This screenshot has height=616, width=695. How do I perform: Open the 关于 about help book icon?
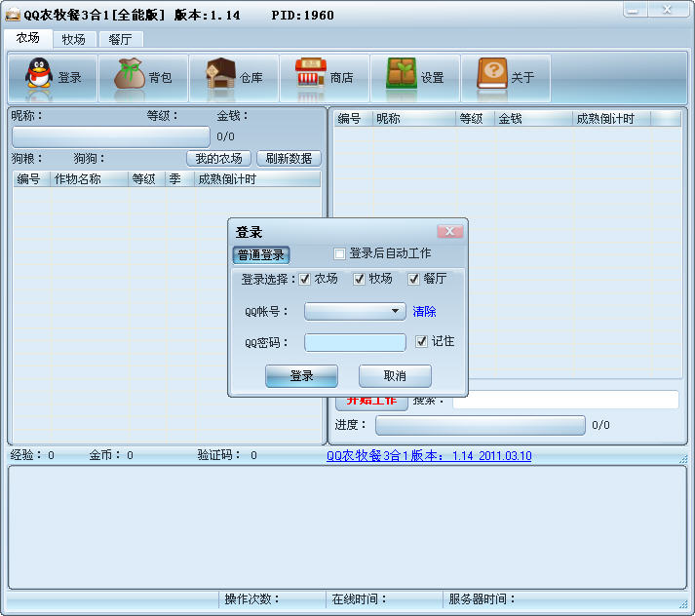492,73
